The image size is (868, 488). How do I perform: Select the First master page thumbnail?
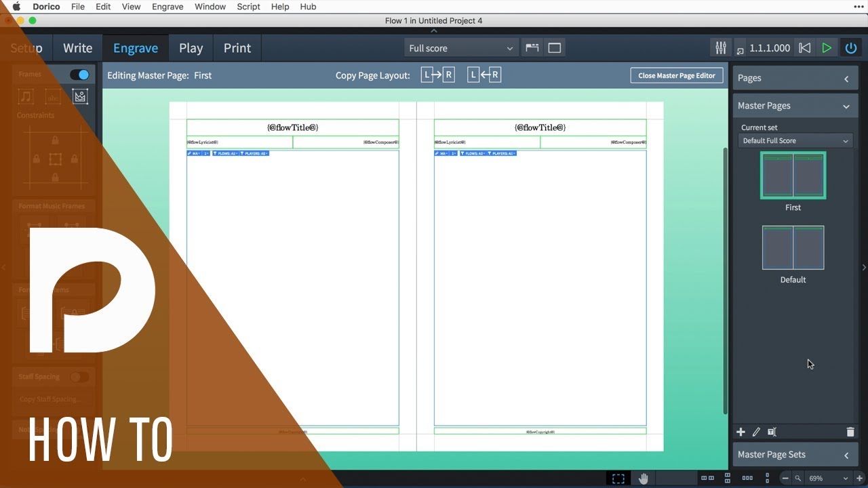click(x=793, y=176)
